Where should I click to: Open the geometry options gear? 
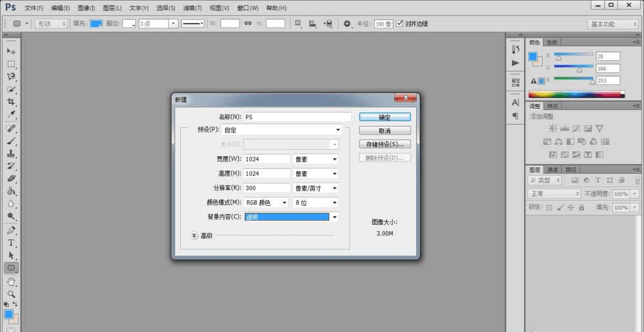tap(348, 24)
